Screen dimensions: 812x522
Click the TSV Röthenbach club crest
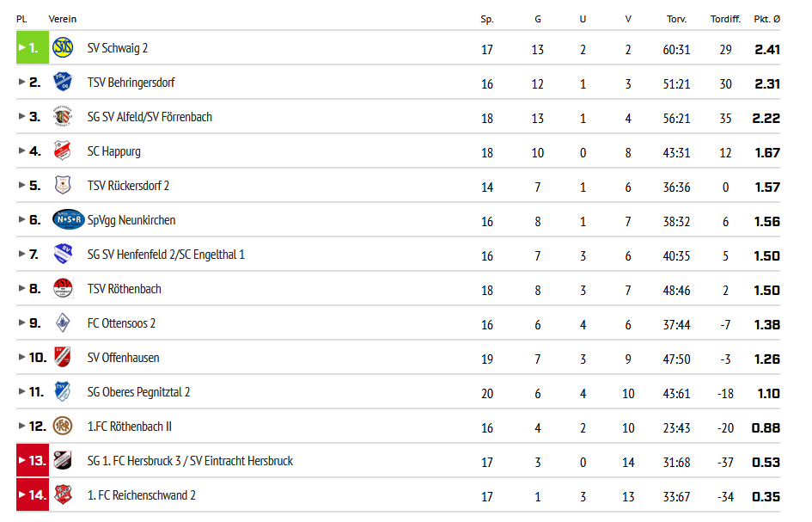click(63, 288)
